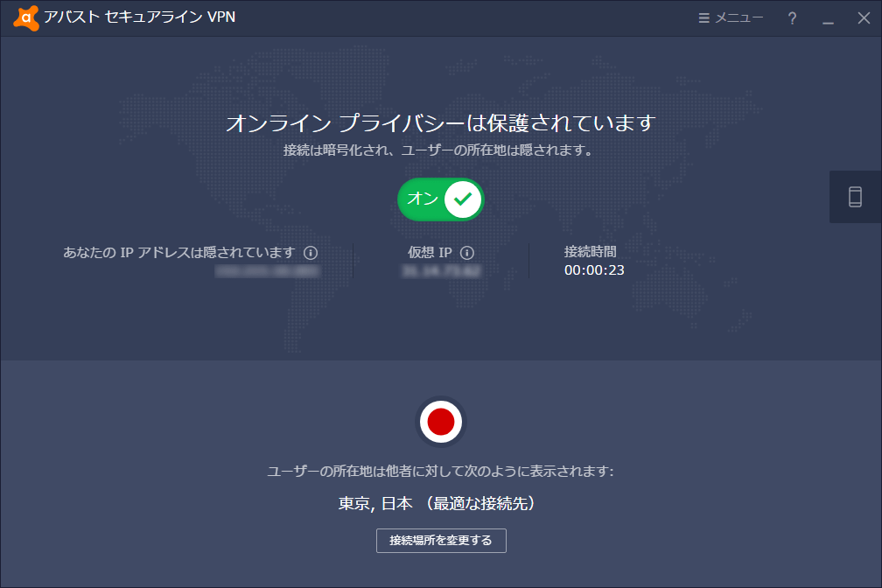The width and height of the screenshot is (882, 588).
Task: Click the 接続時間 label
Action: pyautogui.click(x=590, y=251)
